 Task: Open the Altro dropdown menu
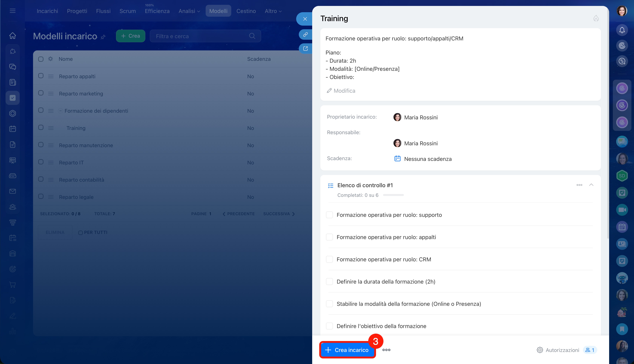coord(273,11)
